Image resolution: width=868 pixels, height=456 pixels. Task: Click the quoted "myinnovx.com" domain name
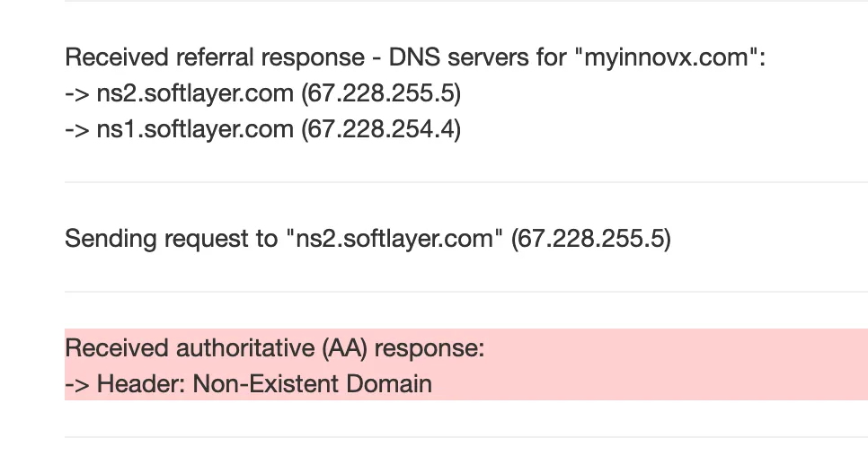[x=669, y=57]
